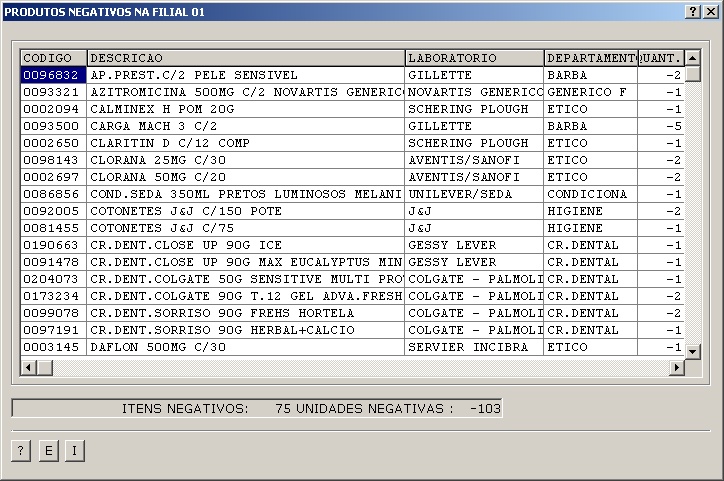The width and height of the screenshot is (724, 481).
Task: Click the '?' help button at bottom
Action: coord(21,451)
